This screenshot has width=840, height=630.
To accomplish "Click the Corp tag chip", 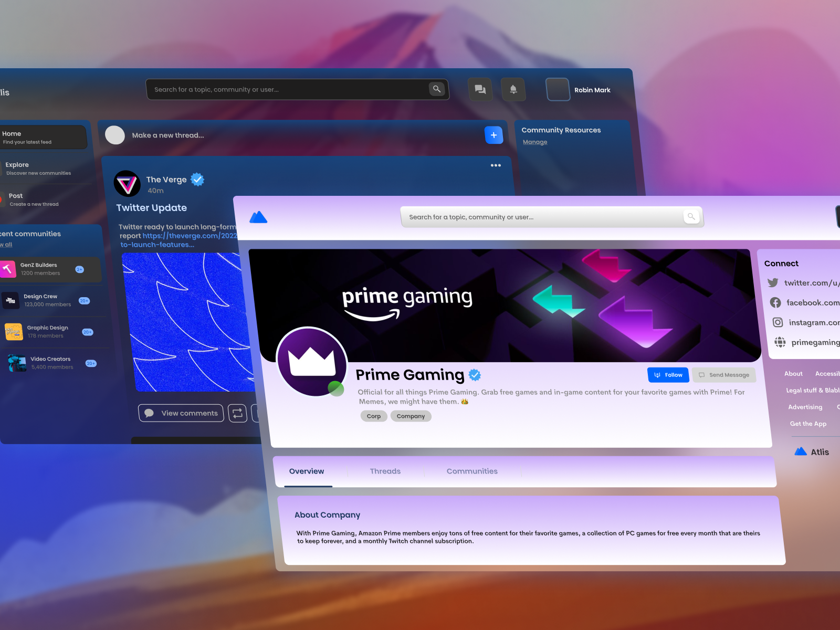I will tap(374, 416).
